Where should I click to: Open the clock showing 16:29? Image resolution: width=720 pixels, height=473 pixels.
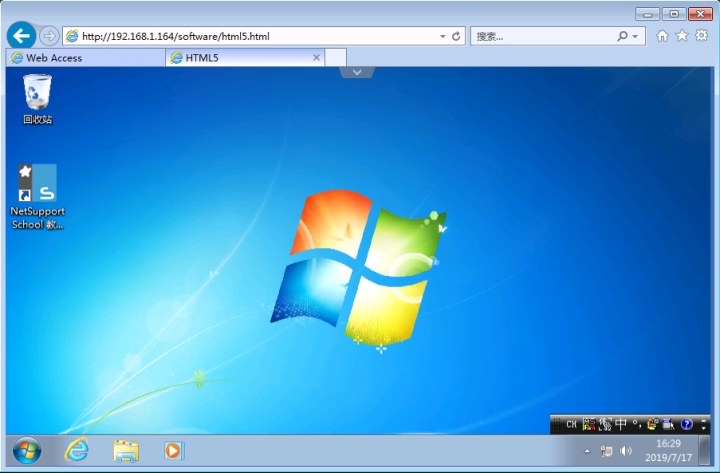[668, 450]
